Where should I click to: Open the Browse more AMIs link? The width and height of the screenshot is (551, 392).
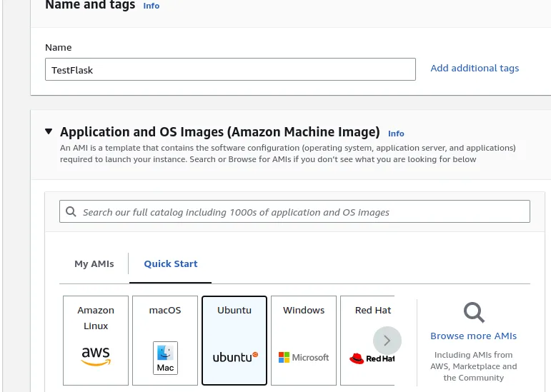coord(473,336)
